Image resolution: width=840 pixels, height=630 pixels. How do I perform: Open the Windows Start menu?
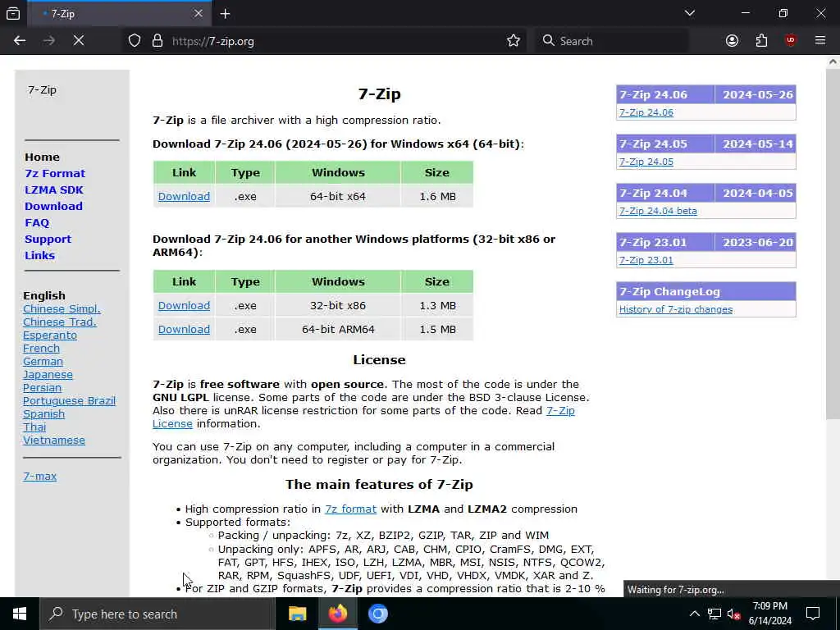click(20, 614)
